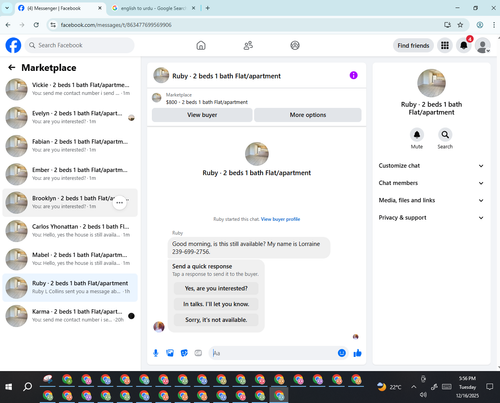Open the View buyer profile link
500x403 pixels.
coord(280,219)
